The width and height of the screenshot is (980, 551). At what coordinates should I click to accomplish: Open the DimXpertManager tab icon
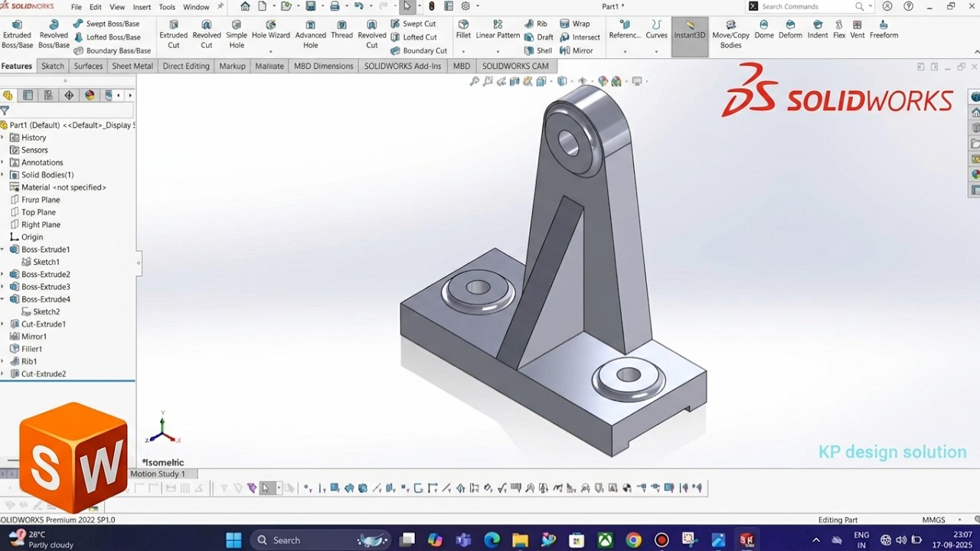69,96
